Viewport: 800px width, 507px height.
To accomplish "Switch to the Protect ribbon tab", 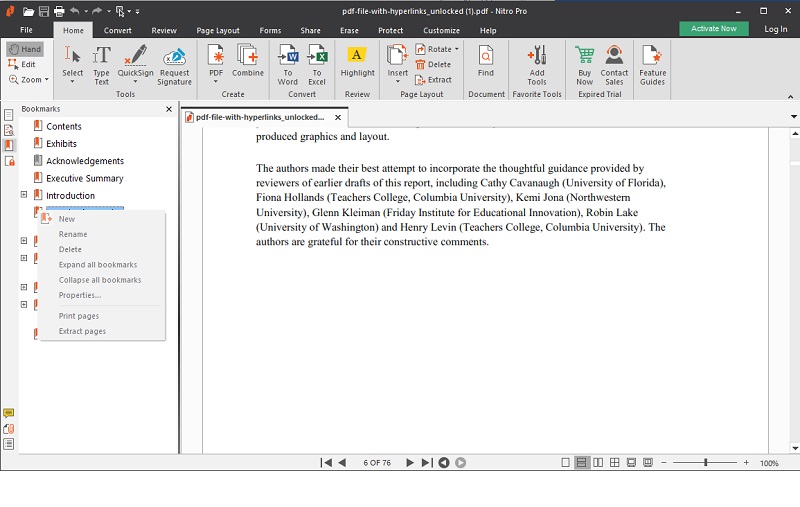I will click(390, 31).
